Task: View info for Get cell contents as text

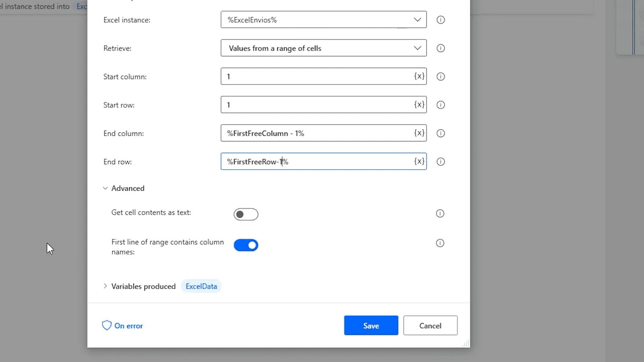Action: tap(440, 213)
